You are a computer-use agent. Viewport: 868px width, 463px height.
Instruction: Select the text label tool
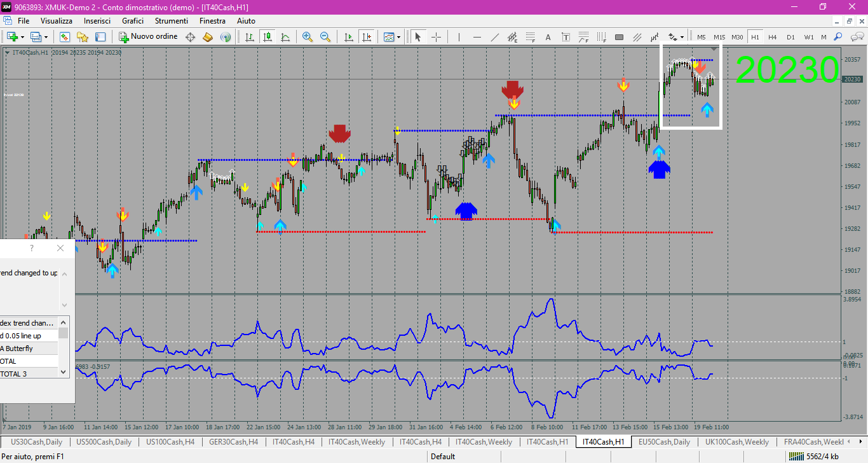566,37
